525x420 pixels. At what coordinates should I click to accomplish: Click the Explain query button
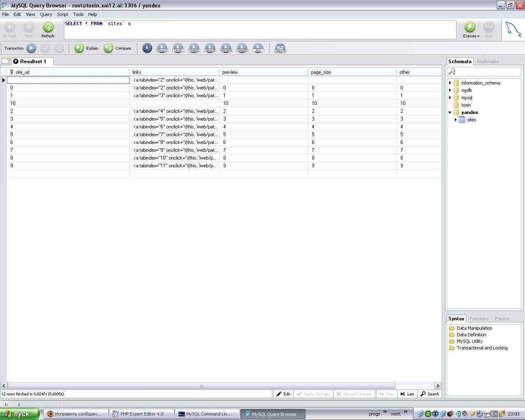87,48
